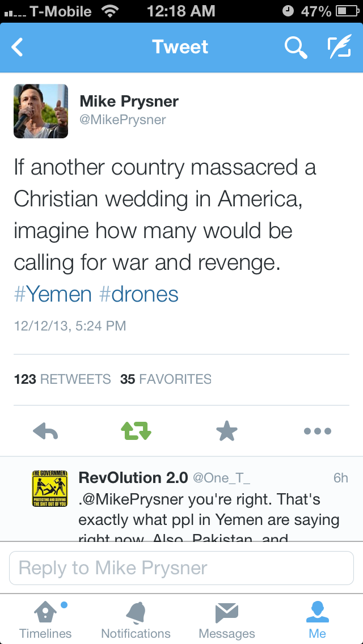Open the #drones hashtag
Screen dimensions: 363x644
tap(139, 294)
